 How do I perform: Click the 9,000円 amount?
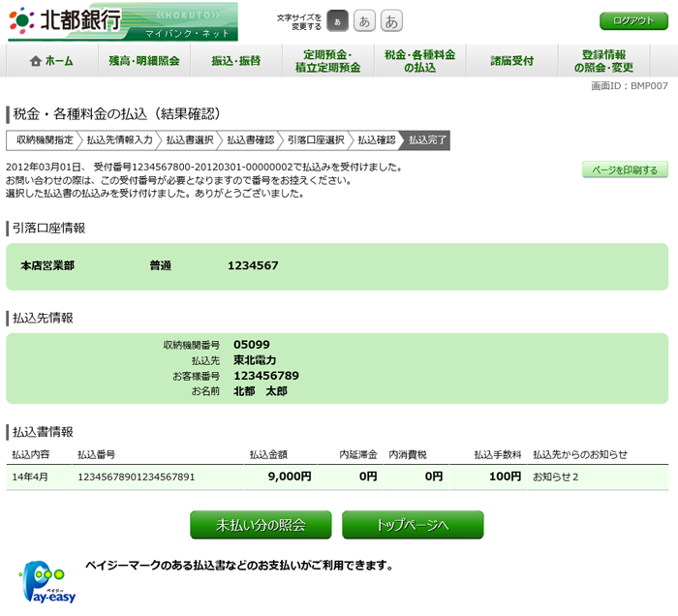pos(290,477)
